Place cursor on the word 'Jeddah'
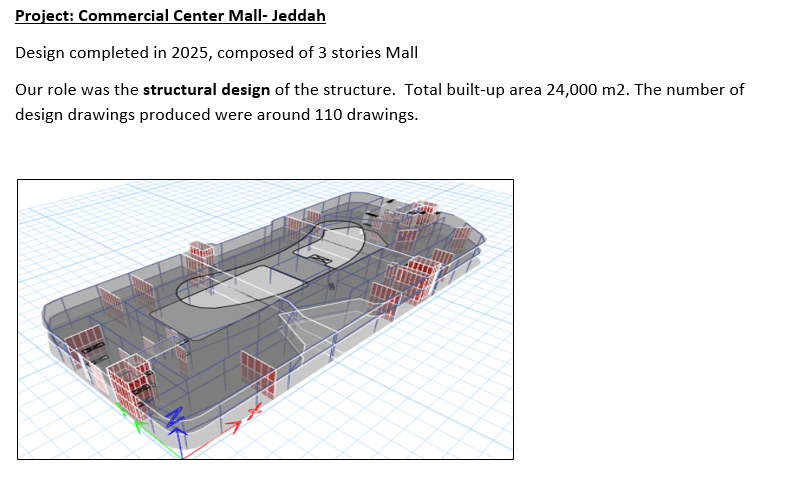 [x=300, y=17]
